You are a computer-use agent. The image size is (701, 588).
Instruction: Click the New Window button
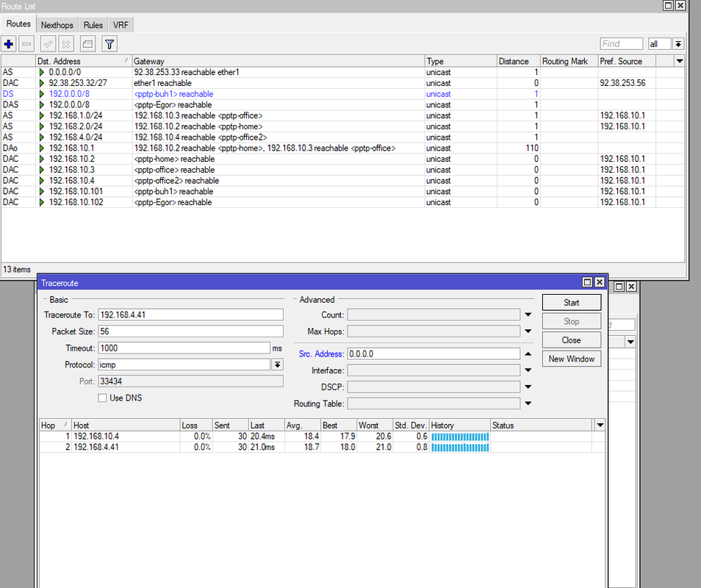click(x=572, y=359)
